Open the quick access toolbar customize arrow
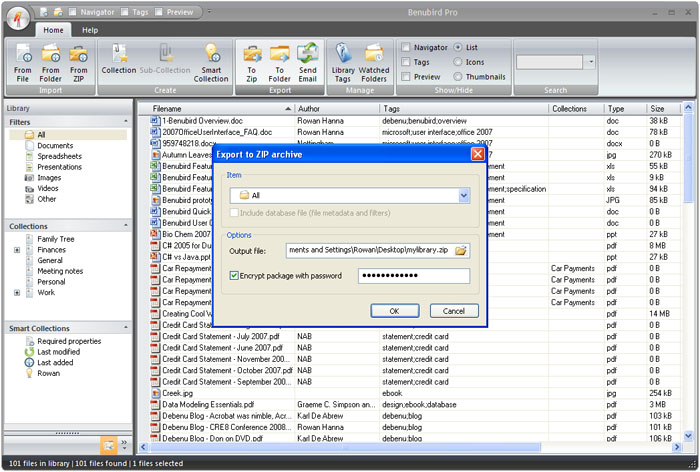Image resolution: width=700 pixels, height=472 pixels. [x=209, y=12]
